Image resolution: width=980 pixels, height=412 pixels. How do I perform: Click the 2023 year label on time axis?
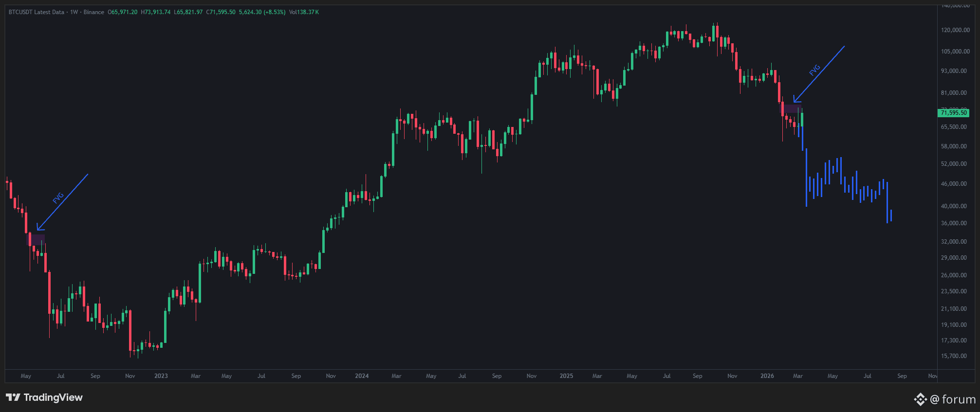pos(161,376)
